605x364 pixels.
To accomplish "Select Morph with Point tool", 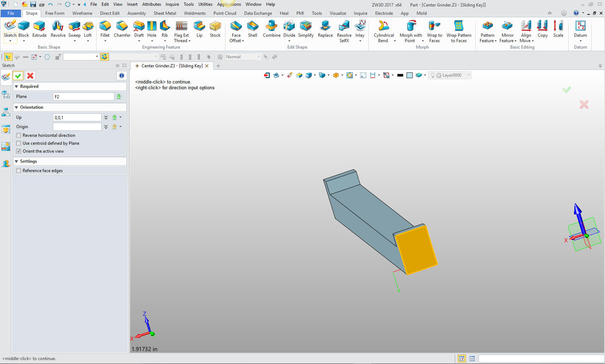I will (411, 31).
